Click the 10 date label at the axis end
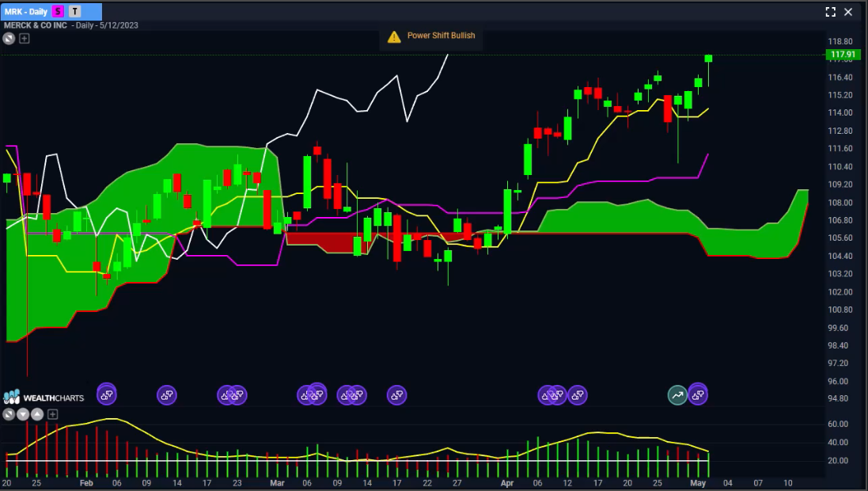 pyautogui.click(x=788, y=483)
